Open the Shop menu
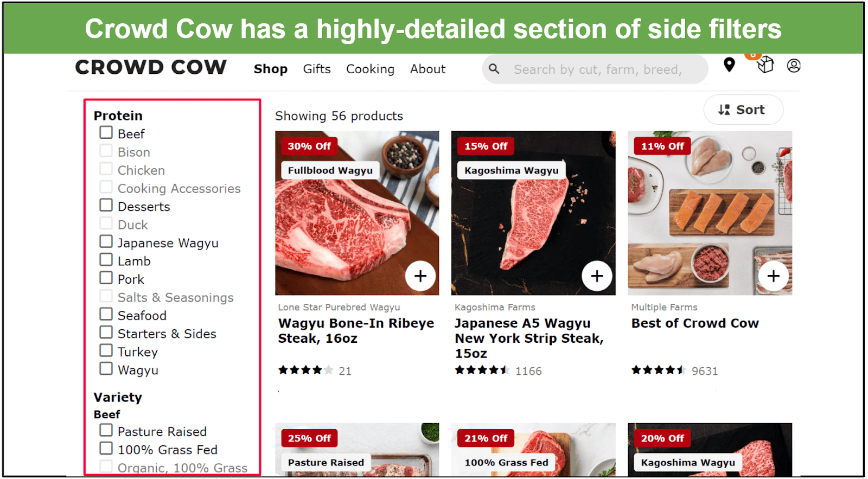The image size is (868, 479). pyautogui.click(x=271, y=69)
